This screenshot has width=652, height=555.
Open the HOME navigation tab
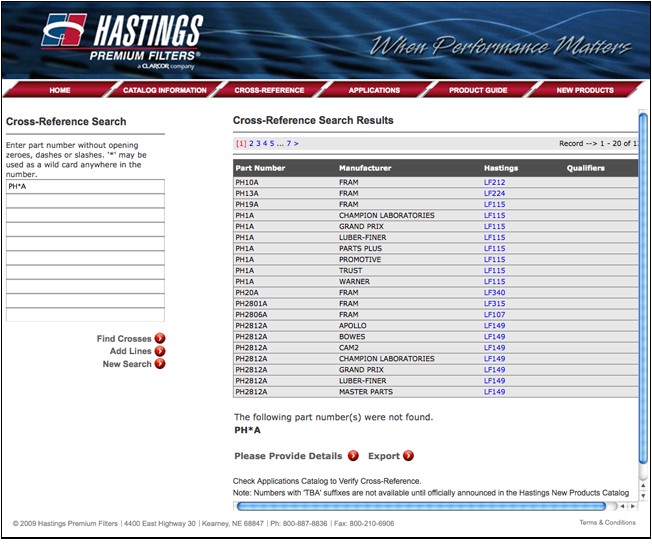[x=60, y=90]
